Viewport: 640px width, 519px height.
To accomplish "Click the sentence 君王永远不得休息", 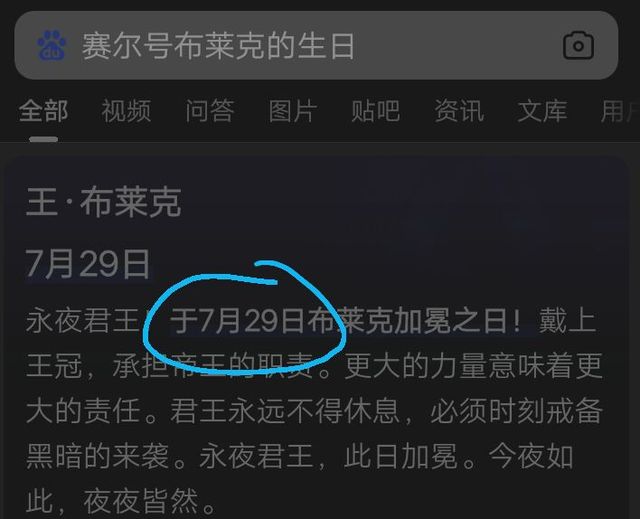I will [284, 410].
